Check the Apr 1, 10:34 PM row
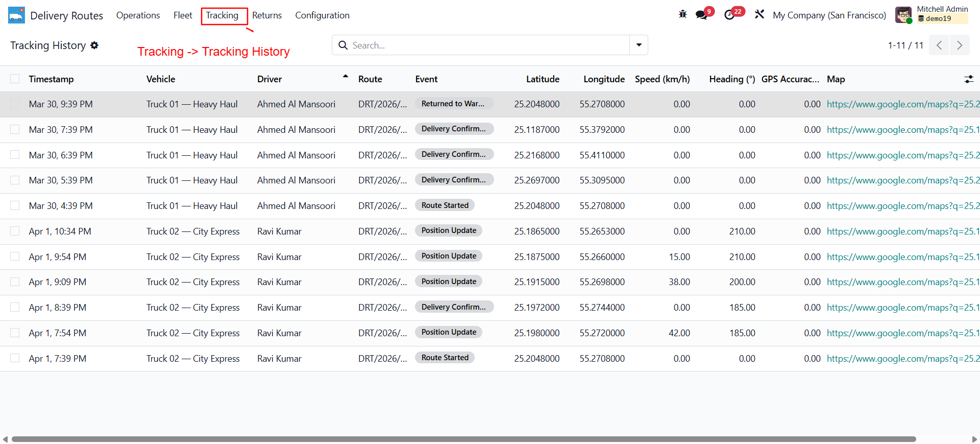Screen dimensions: 980x444 (15, 231)
